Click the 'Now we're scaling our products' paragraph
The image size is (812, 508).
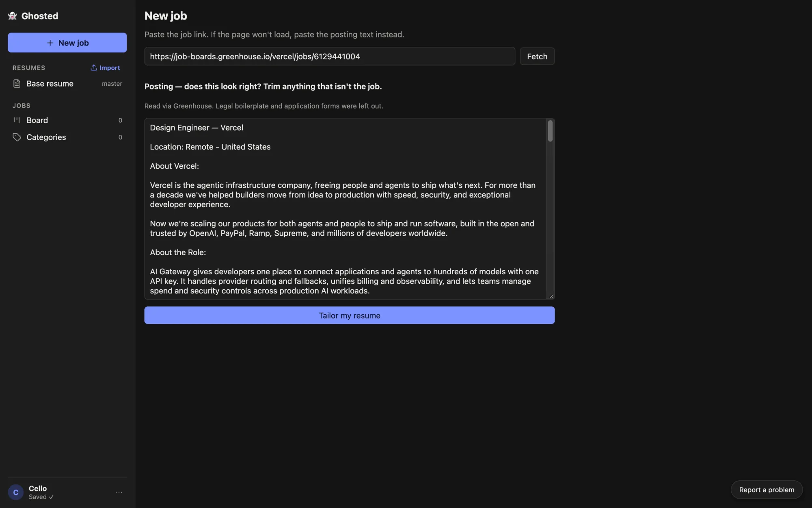tap(342, 228)
